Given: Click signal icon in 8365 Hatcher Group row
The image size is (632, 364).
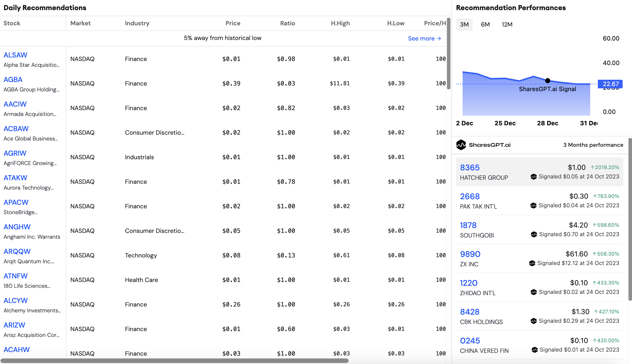Looking at the screenshot, I should [x=534, y=177].
